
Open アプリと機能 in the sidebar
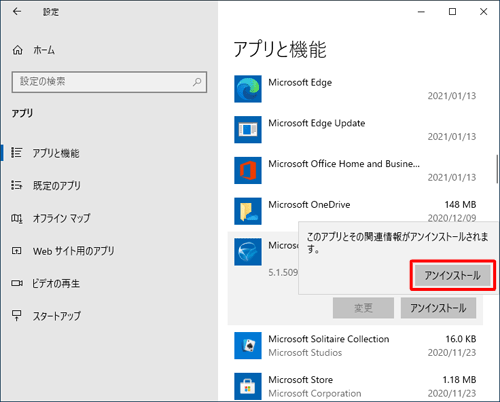tap(56, 153)
